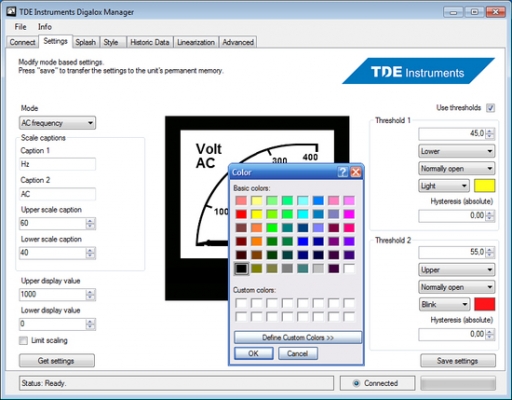512x400 pixels.
Task: Click the Upper scale caption spinner arrows
Action: click(x=90, y=223)
